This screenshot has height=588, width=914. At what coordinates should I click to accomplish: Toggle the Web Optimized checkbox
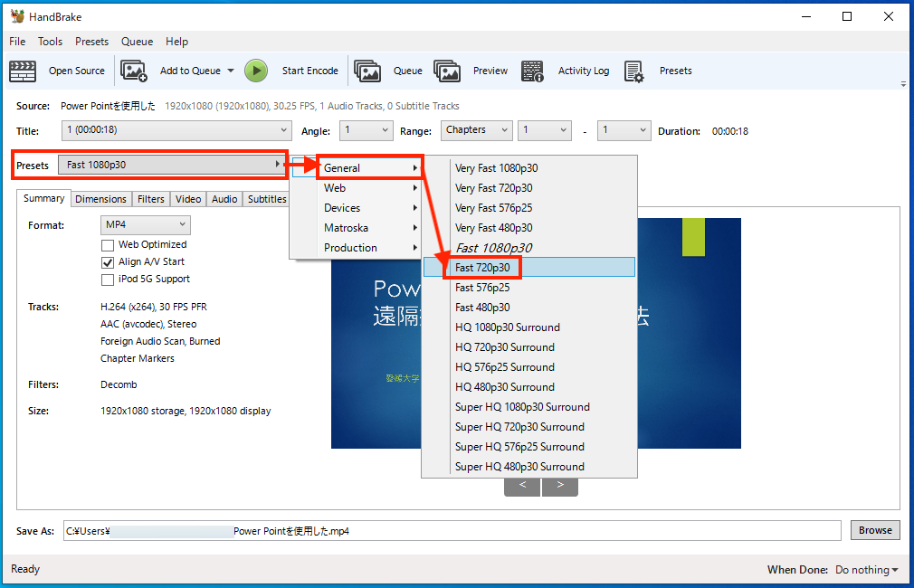click(x=108, y=245)
